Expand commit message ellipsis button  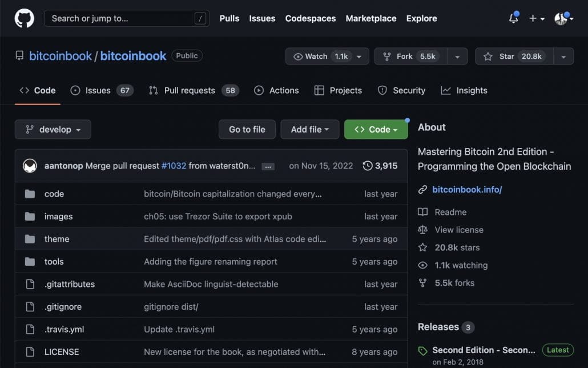(268, 166)
